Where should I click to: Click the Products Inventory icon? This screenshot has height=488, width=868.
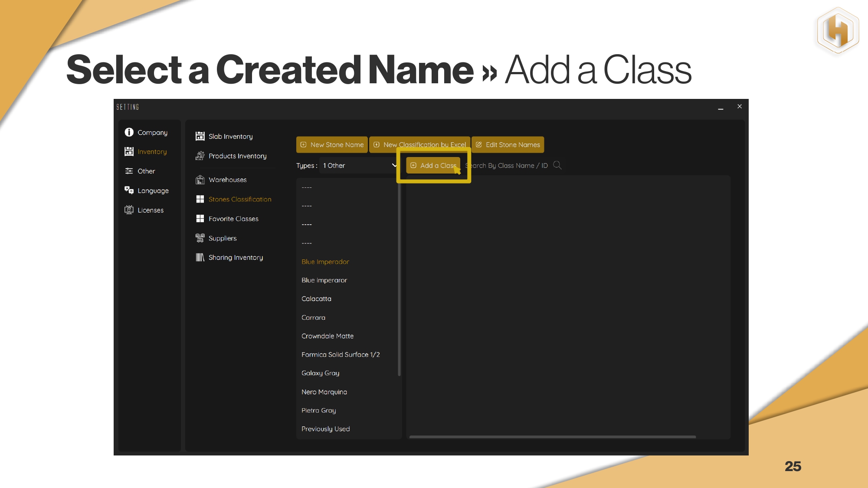pyautogui.click(x=200, y=156)
